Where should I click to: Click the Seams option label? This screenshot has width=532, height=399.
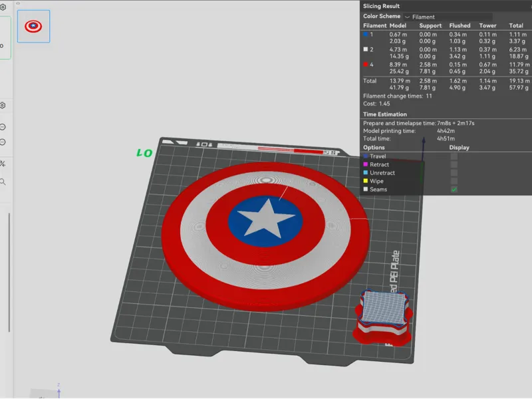coord(378,190)
